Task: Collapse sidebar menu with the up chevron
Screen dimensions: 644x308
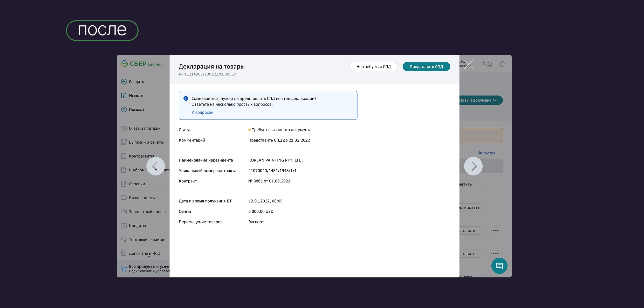Action: point(149,257)
